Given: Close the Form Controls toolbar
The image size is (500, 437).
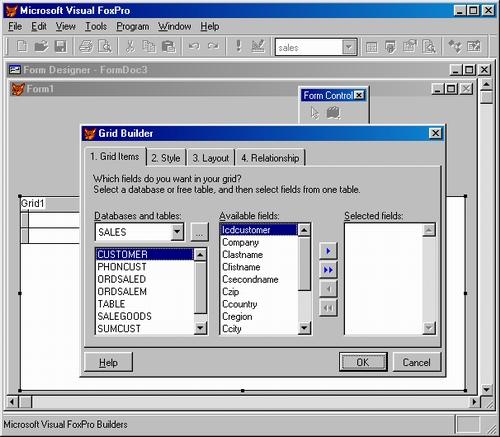Looking at the screenshot, I should point(359,96).
